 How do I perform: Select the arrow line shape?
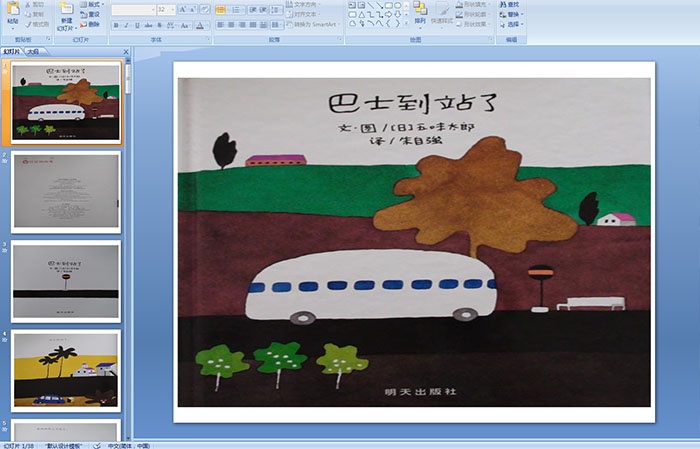point(379,5)
